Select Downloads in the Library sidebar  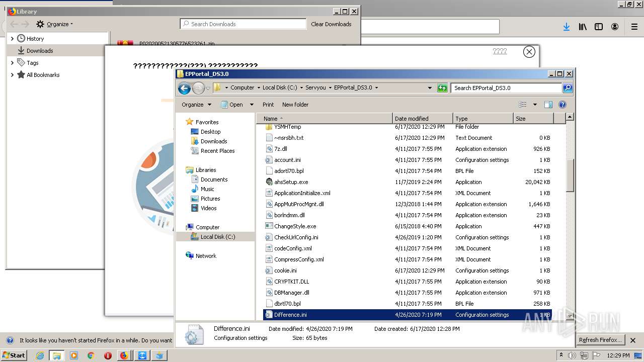click(x=40, y=51)
